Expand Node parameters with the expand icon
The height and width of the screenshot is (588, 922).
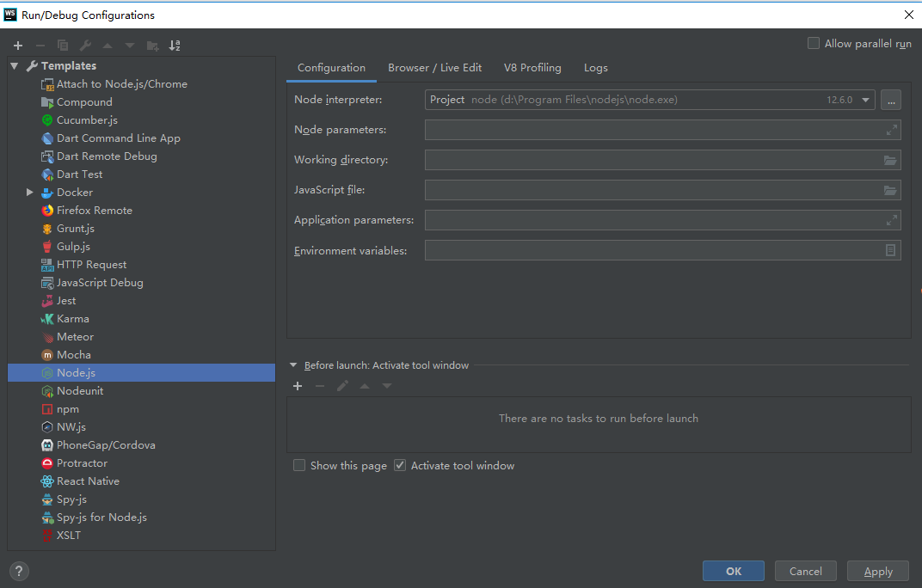click(x=891, y=130)
